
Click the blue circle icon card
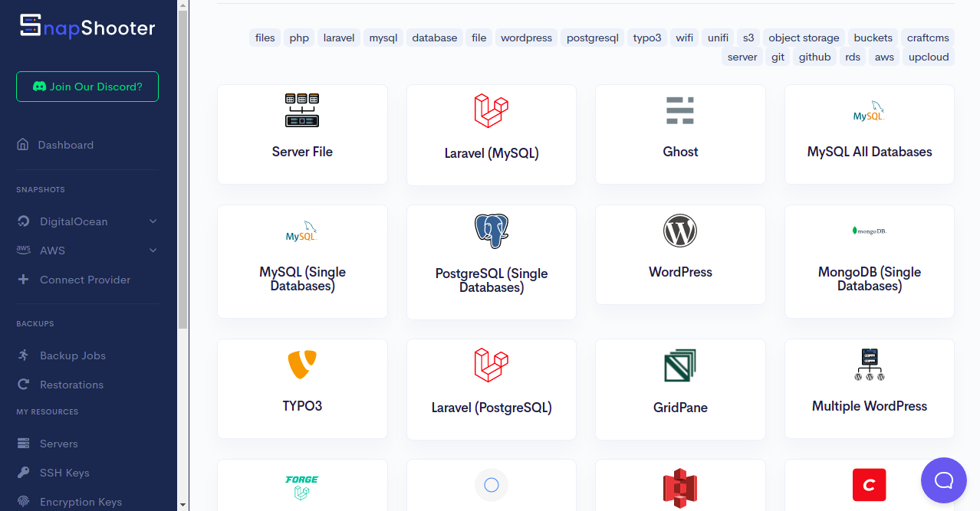coord(492,485)
